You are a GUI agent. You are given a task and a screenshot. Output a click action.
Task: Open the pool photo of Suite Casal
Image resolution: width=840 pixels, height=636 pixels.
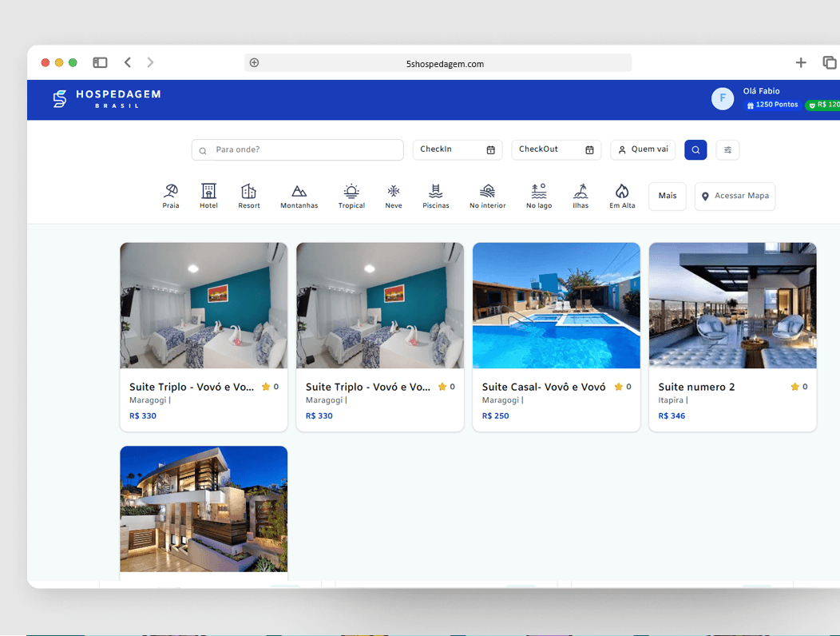556,305
